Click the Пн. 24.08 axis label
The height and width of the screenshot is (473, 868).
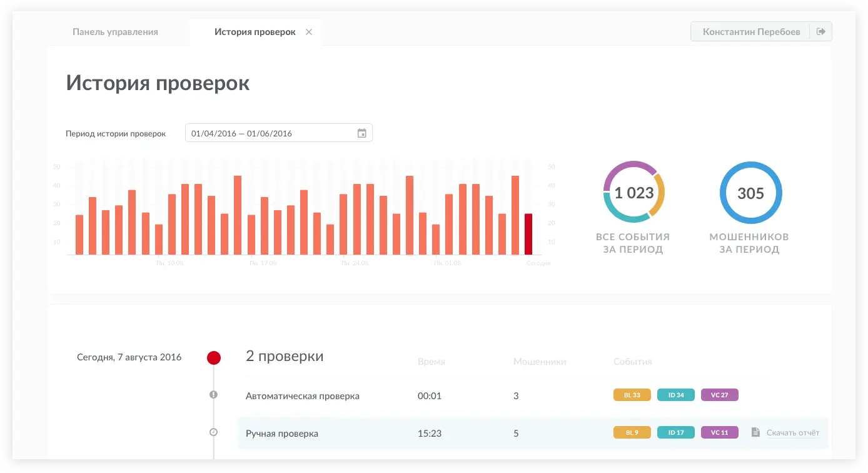(355, 263)
